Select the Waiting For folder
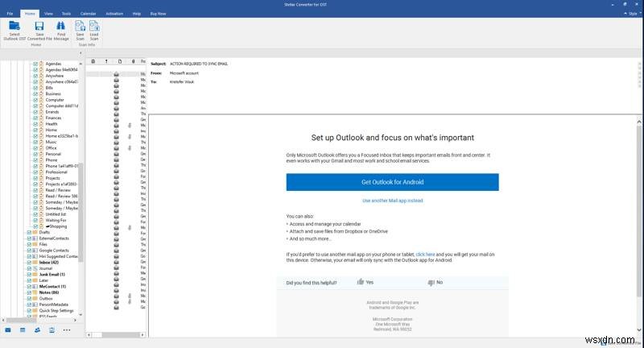The height and width of the screenshot is (348, 644). 56,220
